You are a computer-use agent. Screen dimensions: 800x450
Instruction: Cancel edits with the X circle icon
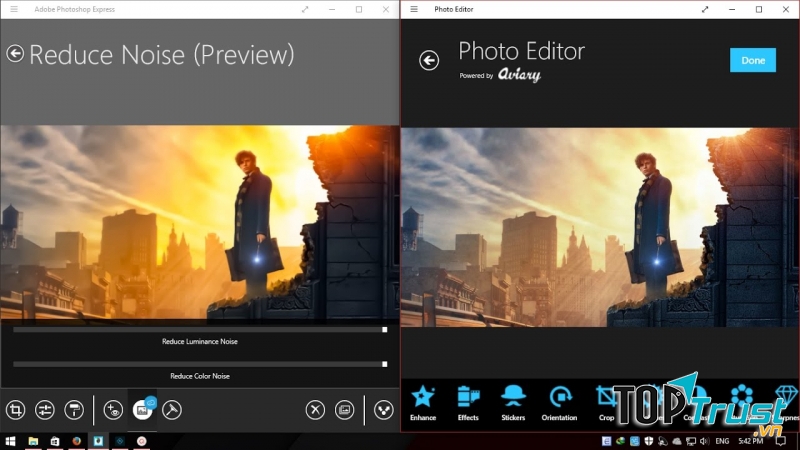315,410
